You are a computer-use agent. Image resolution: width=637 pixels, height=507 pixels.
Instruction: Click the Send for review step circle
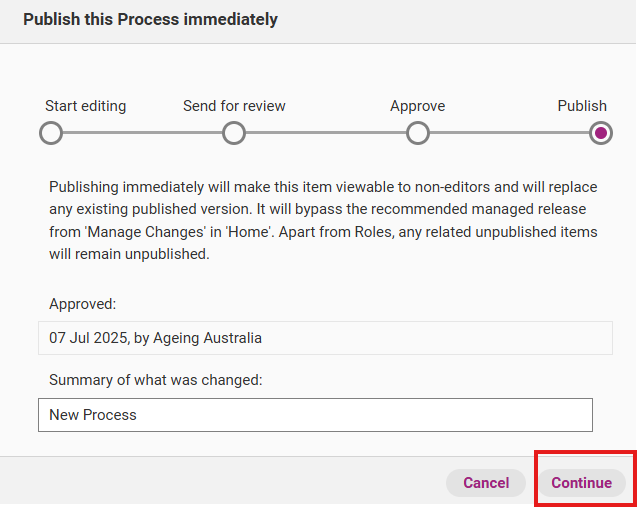tap(234, 133)
